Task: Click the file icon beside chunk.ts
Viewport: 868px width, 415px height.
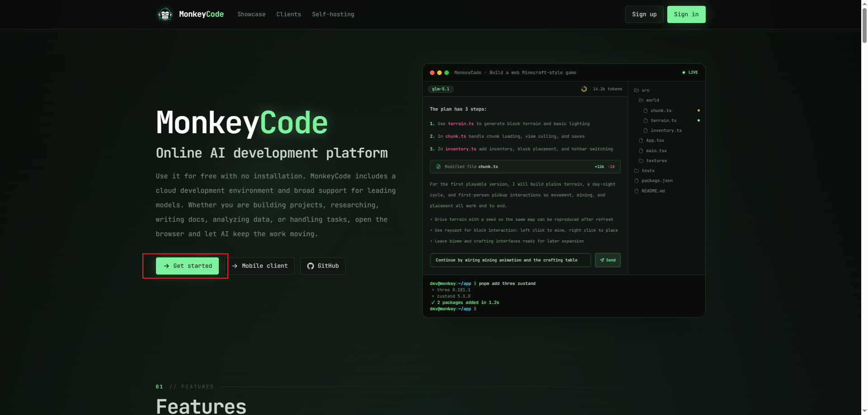Action: pyautogui.click(x=646, y=111)
